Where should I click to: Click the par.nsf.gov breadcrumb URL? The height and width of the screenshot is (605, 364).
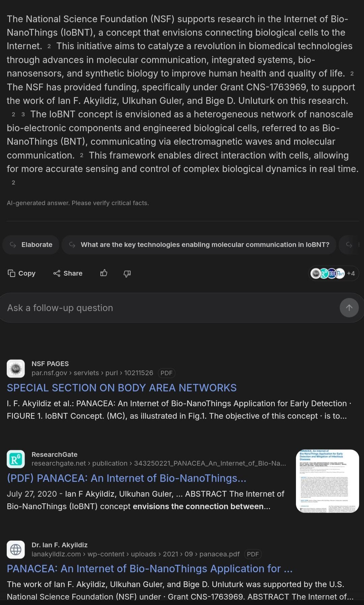tap(92, 373)
